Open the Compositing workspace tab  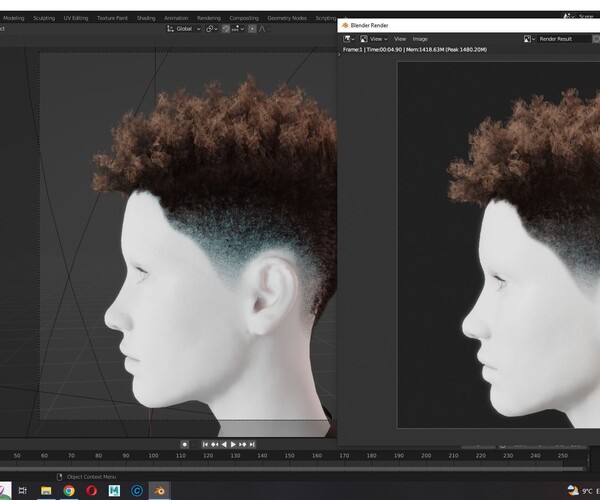244,18
